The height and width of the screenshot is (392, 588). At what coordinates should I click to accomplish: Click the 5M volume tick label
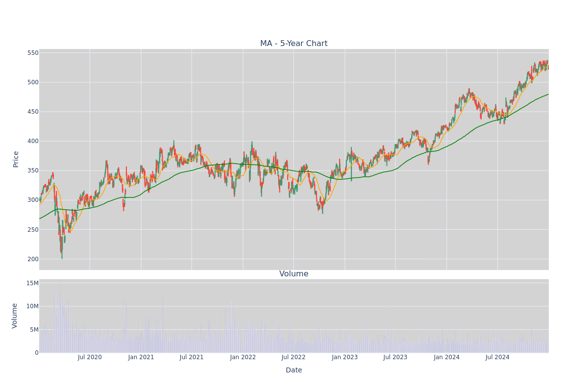coord(34,330)
